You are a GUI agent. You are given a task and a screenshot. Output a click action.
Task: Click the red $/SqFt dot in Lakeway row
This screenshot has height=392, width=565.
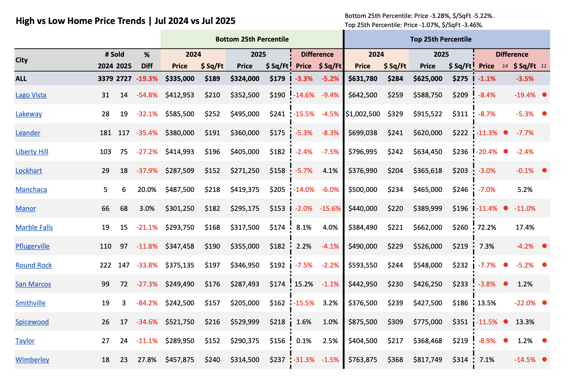[544, 113]
